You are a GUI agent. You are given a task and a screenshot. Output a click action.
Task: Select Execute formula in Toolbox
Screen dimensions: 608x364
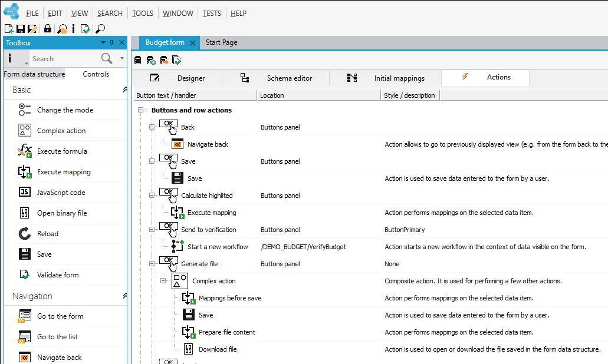(62, 151)
